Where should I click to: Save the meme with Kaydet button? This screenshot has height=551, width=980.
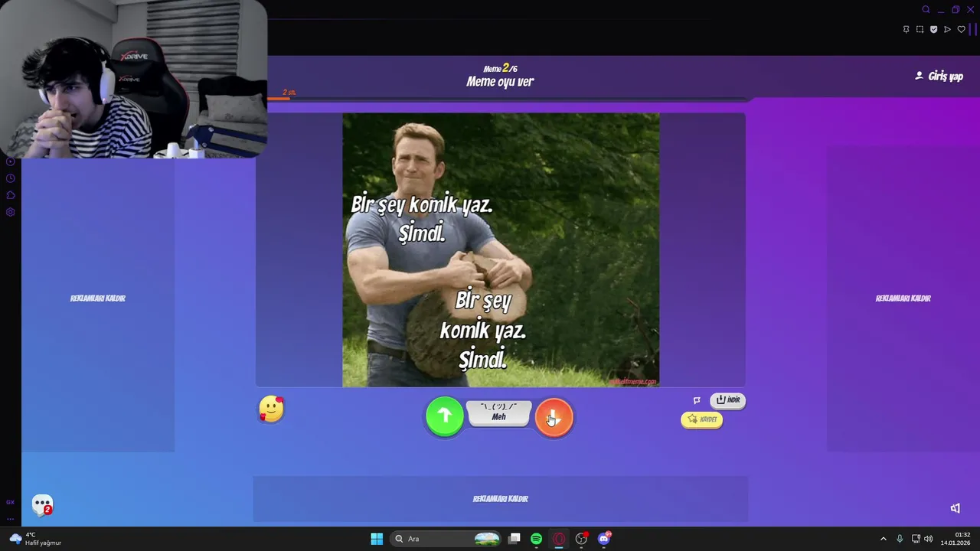click(x=702, y=419)
